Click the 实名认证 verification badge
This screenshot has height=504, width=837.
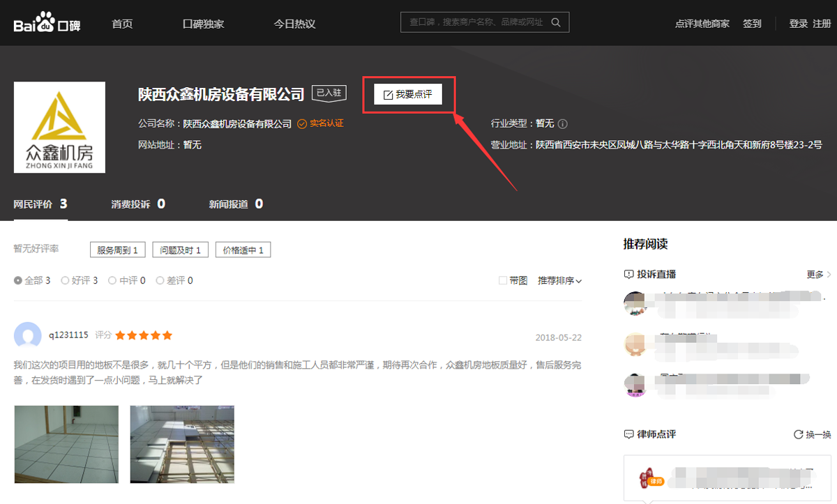pyautogui.click(x=321, y=123)
